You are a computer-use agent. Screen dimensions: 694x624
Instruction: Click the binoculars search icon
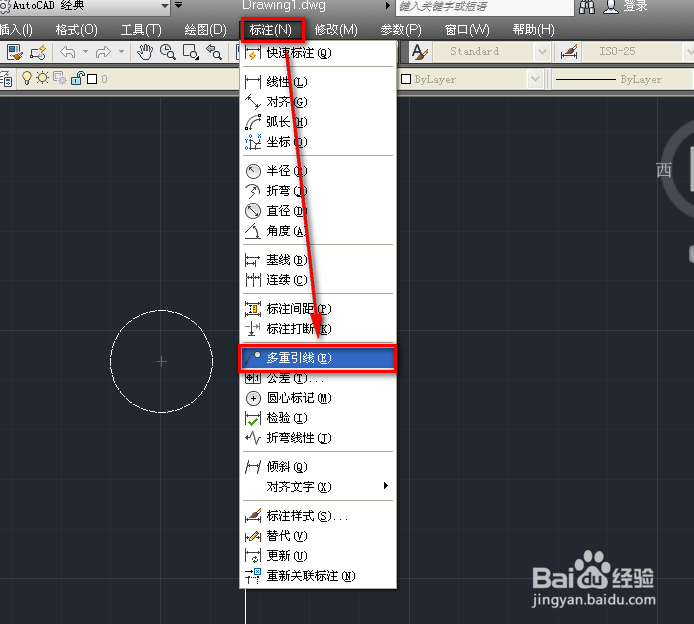tap(587, 6)
